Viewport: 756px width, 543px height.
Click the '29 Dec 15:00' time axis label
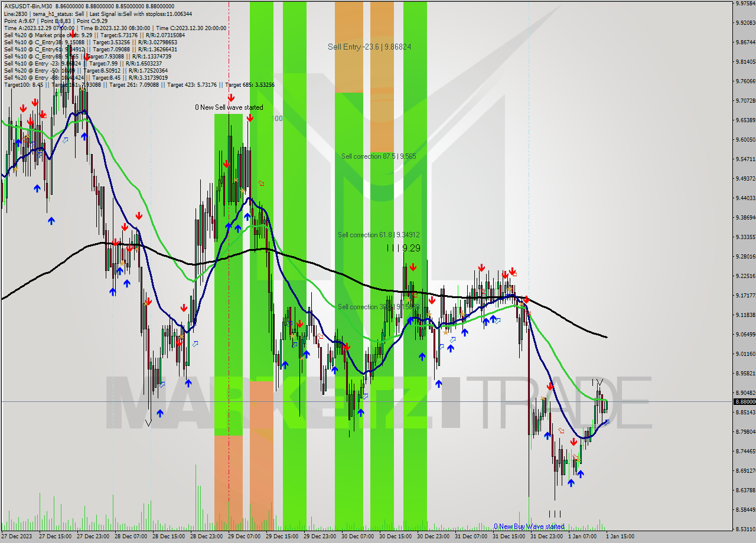tap(282, 537)
